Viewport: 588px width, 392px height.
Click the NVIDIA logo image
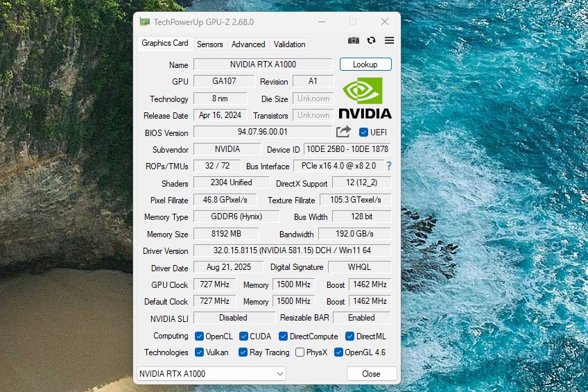(365, 98)
